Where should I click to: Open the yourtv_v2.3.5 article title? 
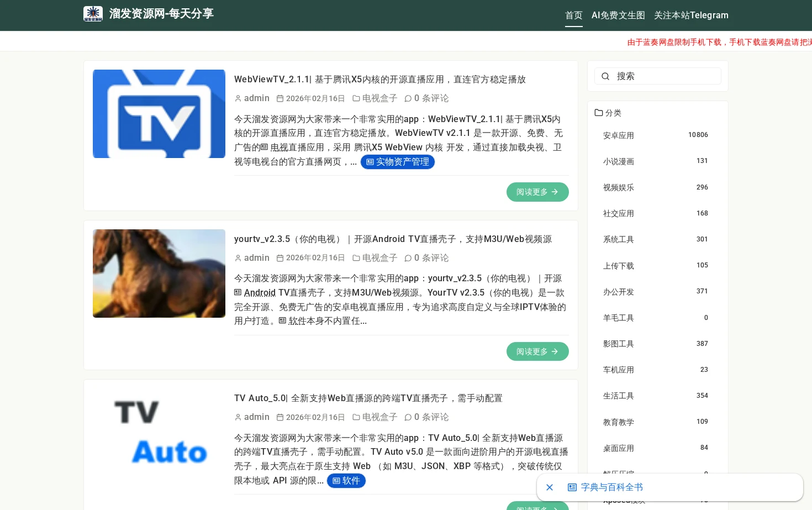point(393,239)
